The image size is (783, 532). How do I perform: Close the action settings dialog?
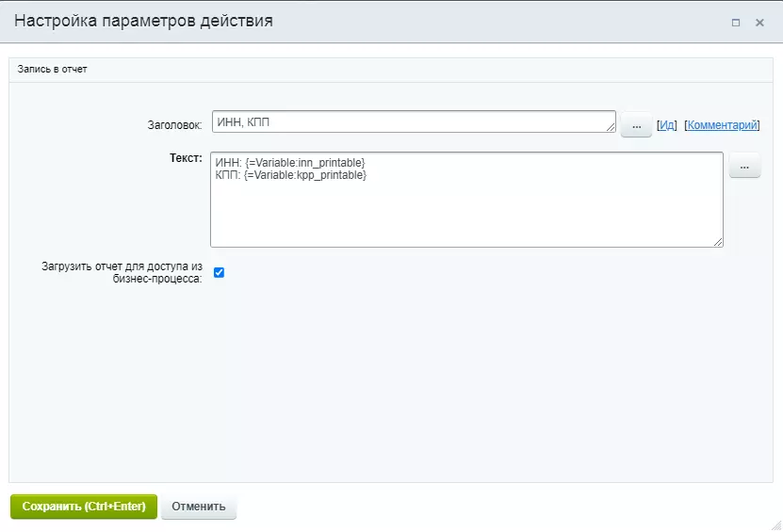759,23
